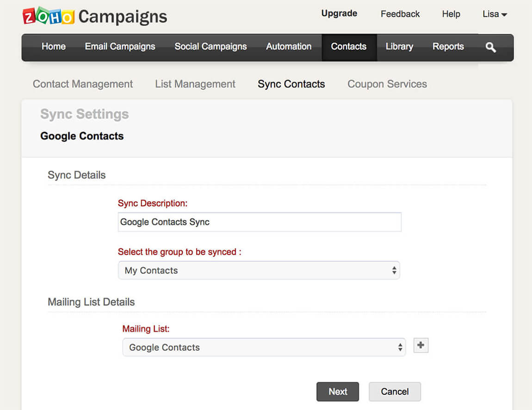Open the Social Campaigns menu
Screen dimensions: 532x410
pyautogui.click(x=210, y=47)
